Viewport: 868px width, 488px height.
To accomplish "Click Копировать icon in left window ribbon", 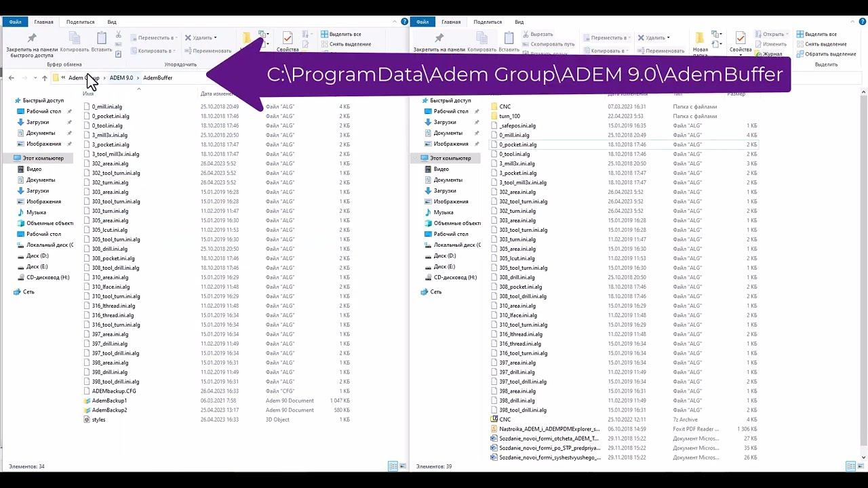I will pyautogui.click(x=75, y=42).
